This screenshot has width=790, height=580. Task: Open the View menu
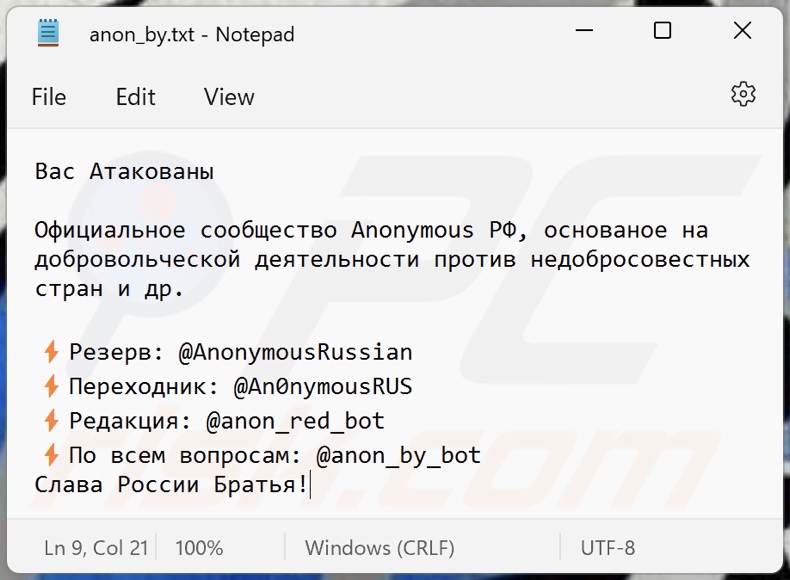tap(229, 97)
